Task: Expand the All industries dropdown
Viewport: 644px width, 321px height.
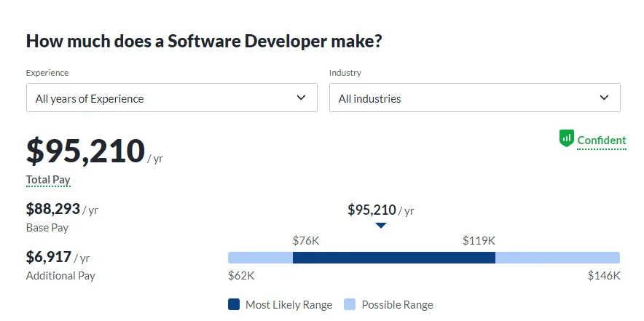Action: (x=474, y=98)
